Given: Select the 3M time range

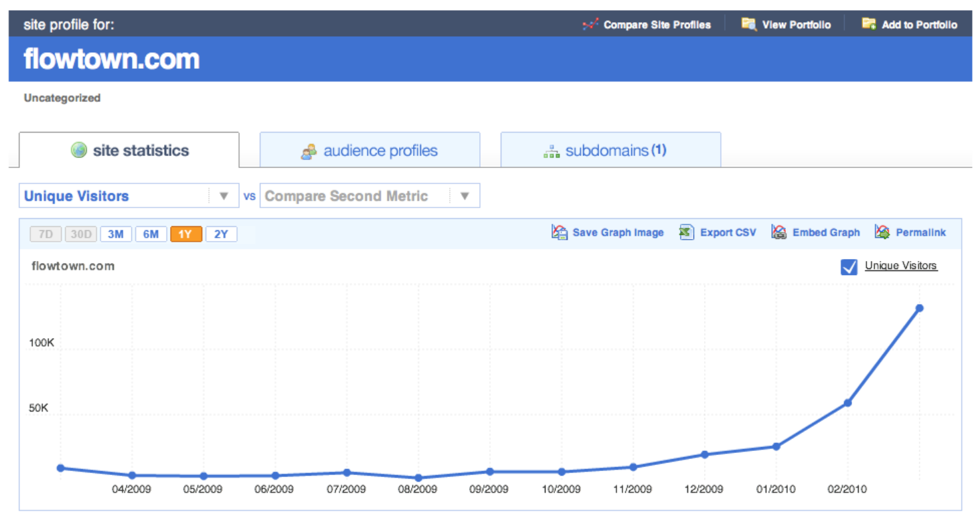Looking at the screenshot, I should (x=116, y=234).
